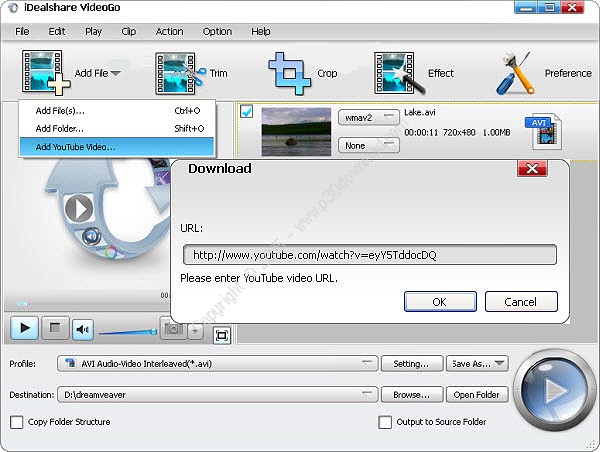Close the Download dialog with the red X

(x=532, y=168)
